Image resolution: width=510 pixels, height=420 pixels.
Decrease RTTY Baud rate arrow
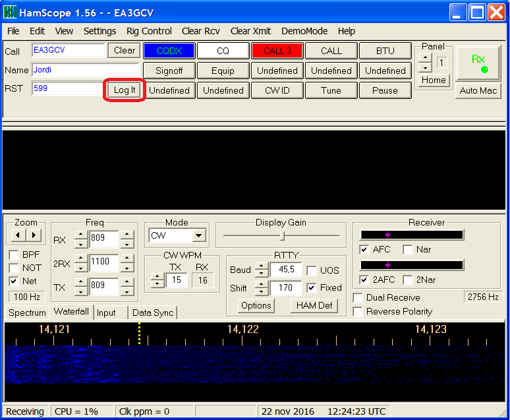coord(261,274)
